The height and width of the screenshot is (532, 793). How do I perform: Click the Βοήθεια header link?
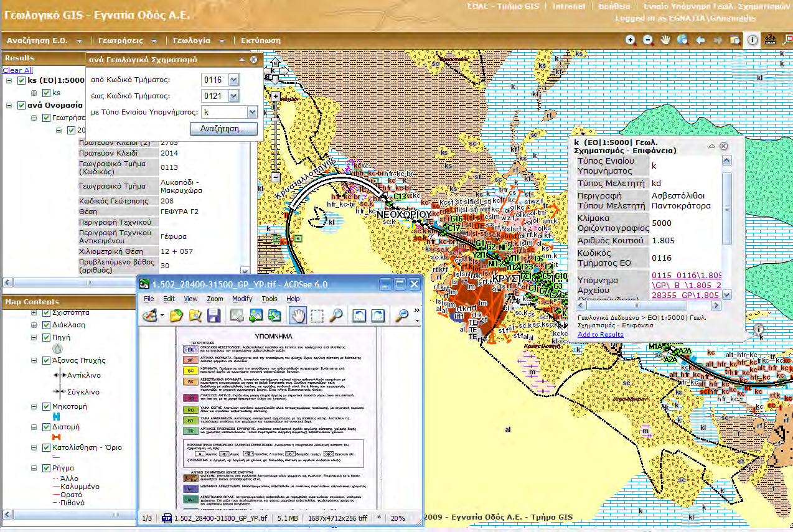(x=614, y=6)
